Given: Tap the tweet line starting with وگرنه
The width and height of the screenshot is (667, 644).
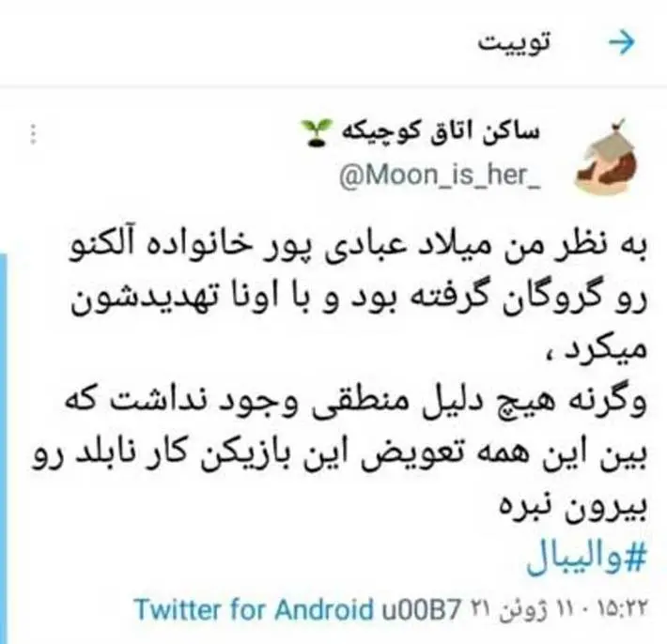Looking at the screenshot, I should click(356, 402).
